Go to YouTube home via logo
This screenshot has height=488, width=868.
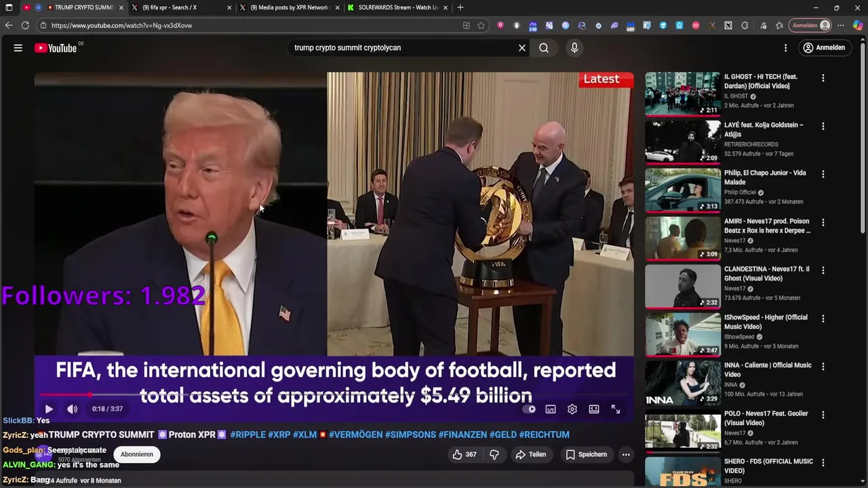[56, 48]
